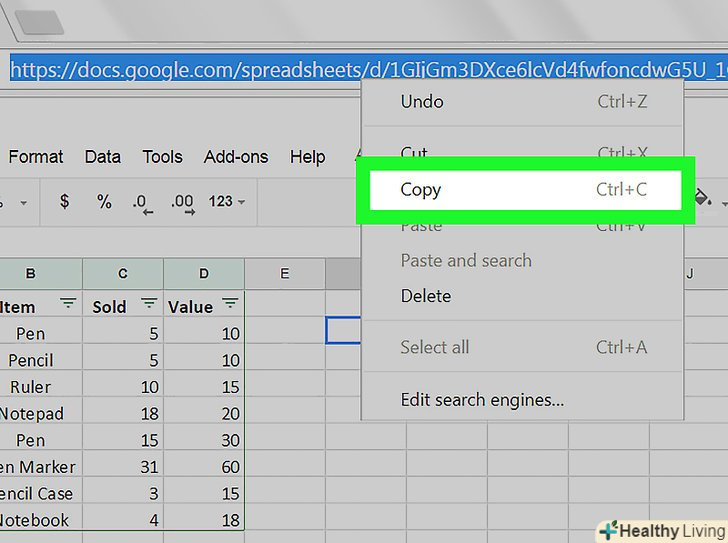
Task: Click the blue-outlined selected cell
Action: coord(344,330)
